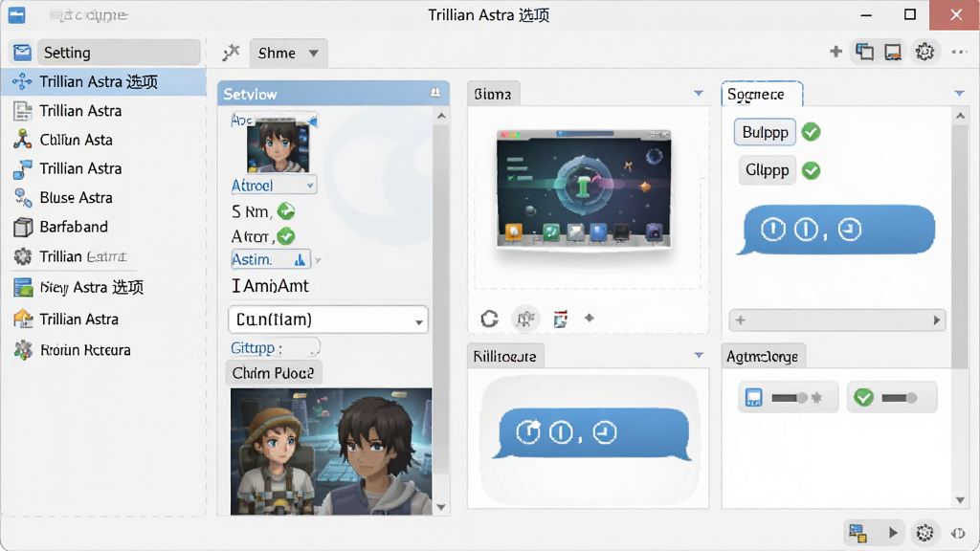980x551 pixels.
Task: Click the plus in Sggnerce bottom bar
Action: click(x=741, y=320)
